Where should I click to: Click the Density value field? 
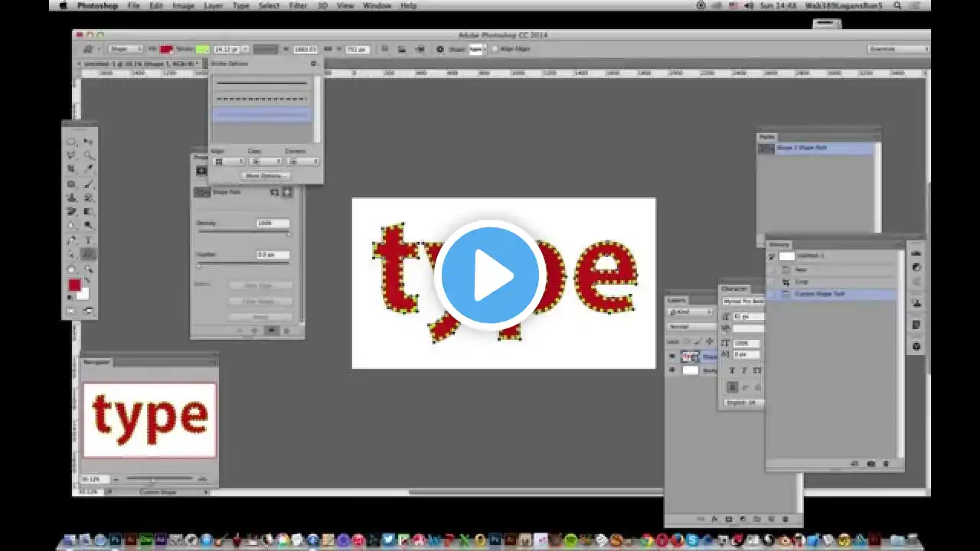[273, 223]
